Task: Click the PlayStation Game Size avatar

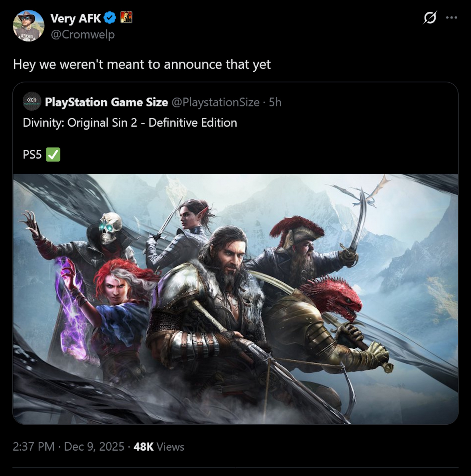Action: (x=32, y=101)
